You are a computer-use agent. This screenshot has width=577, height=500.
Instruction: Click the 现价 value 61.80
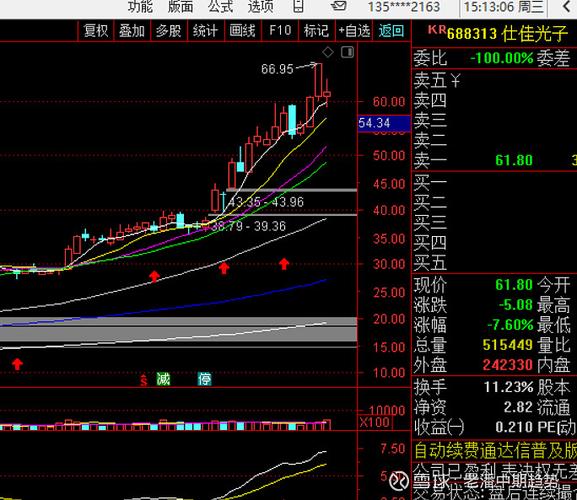pyautogui.click(x=514, y=285)
